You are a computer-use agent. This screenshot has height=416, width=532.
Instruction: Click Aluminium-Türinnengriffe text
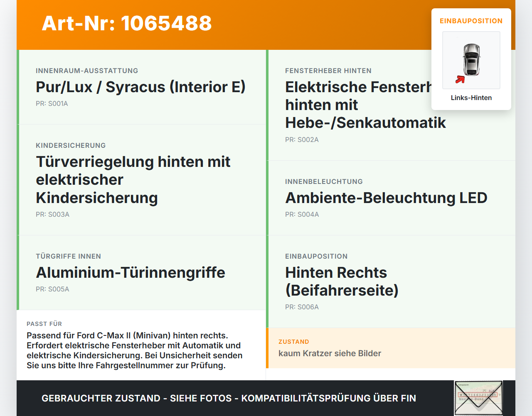(131, 272)
